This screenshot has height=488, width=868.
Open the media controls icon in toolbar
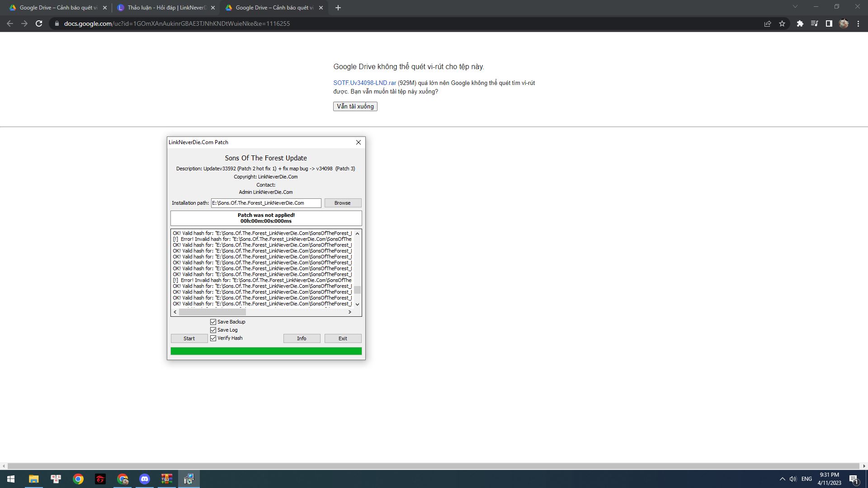pyautogui.click(x=814, y=23)
